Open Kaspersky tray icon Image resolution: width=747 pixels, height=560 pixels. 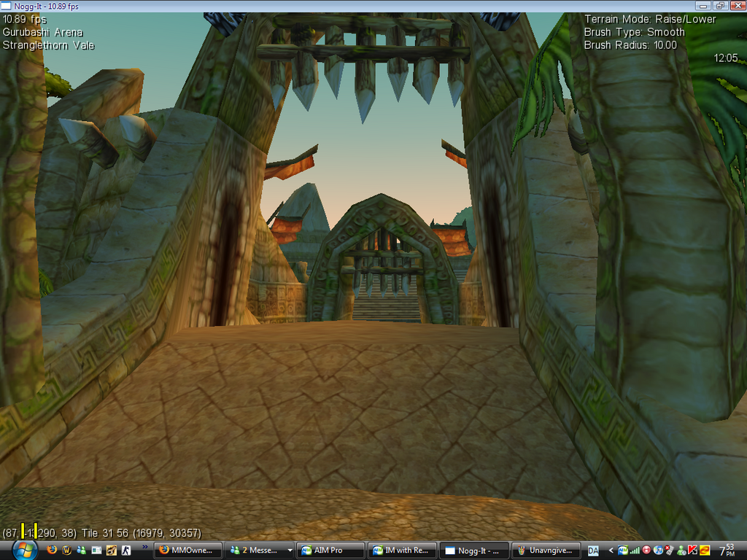693,551
